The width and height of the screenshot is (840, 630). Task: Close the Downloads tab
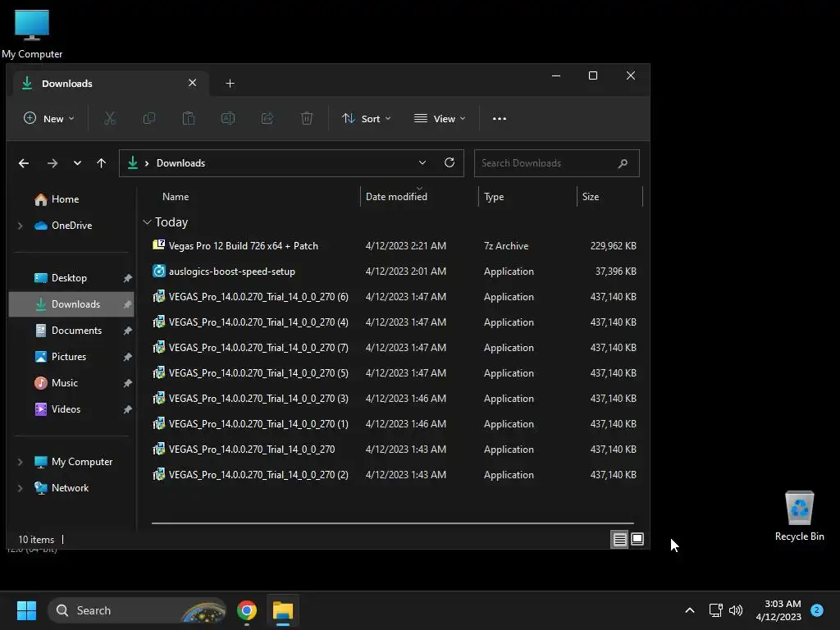pyautogui.click(x=192, y=83)
